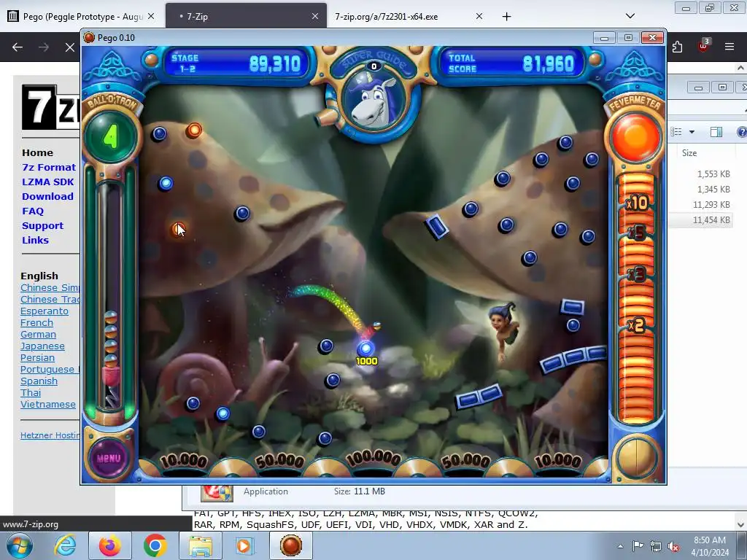Switch to the Pego (Peggle Prototype) browser tab

click(x=82, y=16)
